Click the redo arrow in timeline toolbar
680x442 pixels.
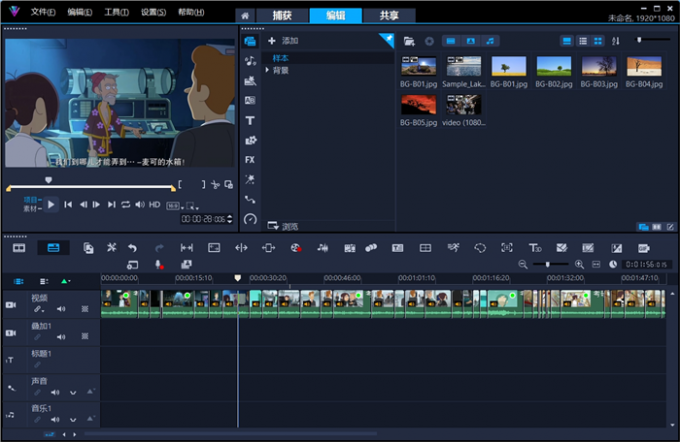(x=159, y=248)
